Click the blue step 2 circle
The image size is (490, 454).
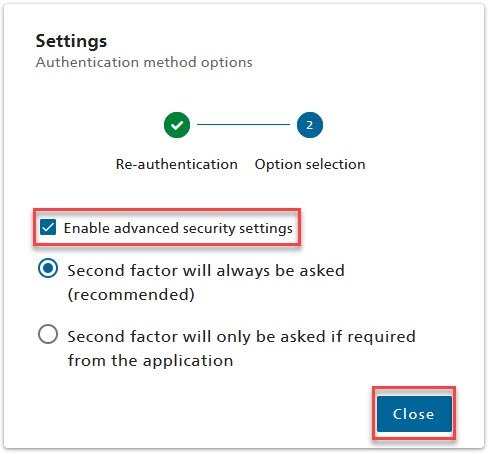coord(310,125)
